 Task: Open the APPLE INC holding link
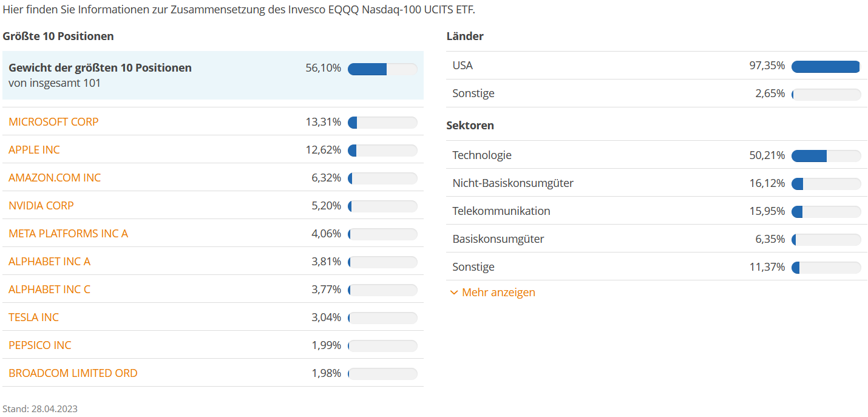34,150
